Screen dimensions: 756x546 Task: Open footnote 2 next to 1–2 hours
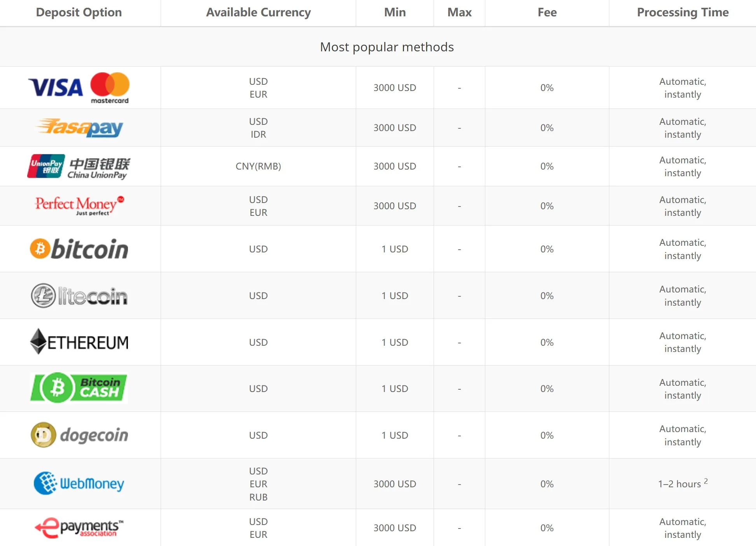706,481
